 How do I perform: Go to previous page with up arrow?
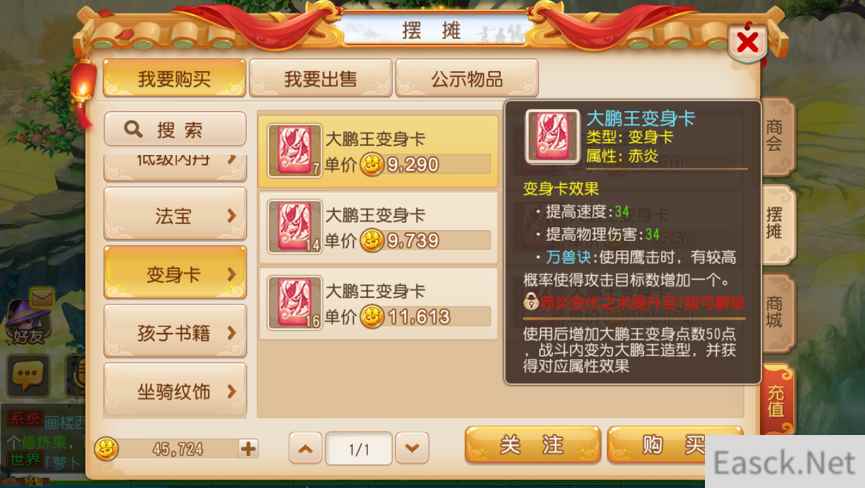(305, 448)
